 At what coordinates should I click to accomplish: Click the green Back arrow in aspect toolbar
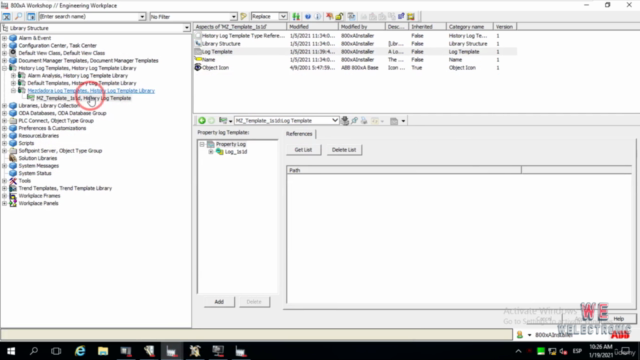[202, 121]
